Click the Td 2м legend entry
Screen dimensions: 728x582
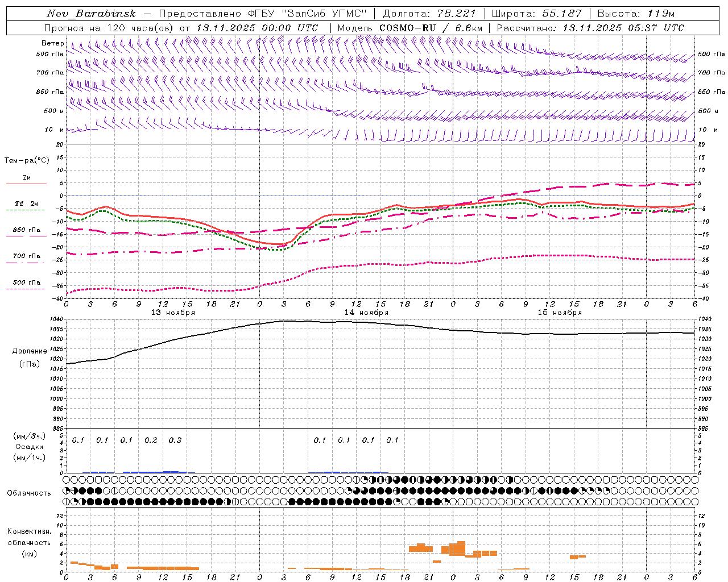click(x=27, y=203)
